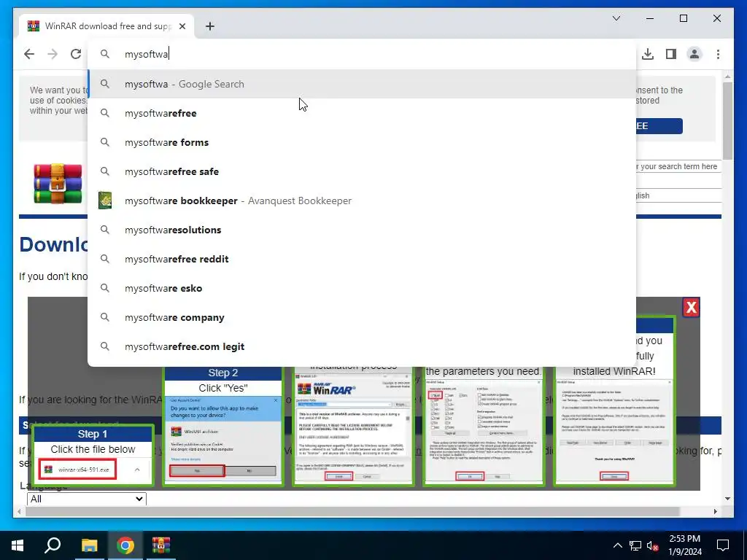The image size is (747, 560).
Task: Choose the 'mysoftware company' suggestion
Action: [x=362, y=318]
